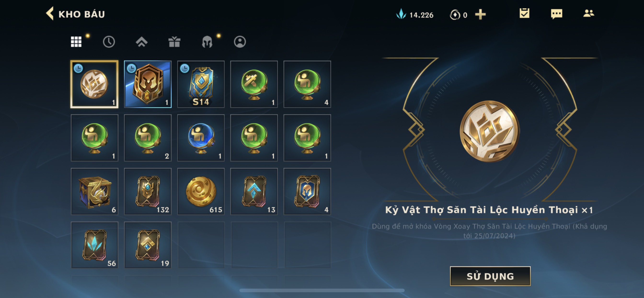Open the gift box filter tab
This screenshot has width=644, height=298.
tap(174, 42)
